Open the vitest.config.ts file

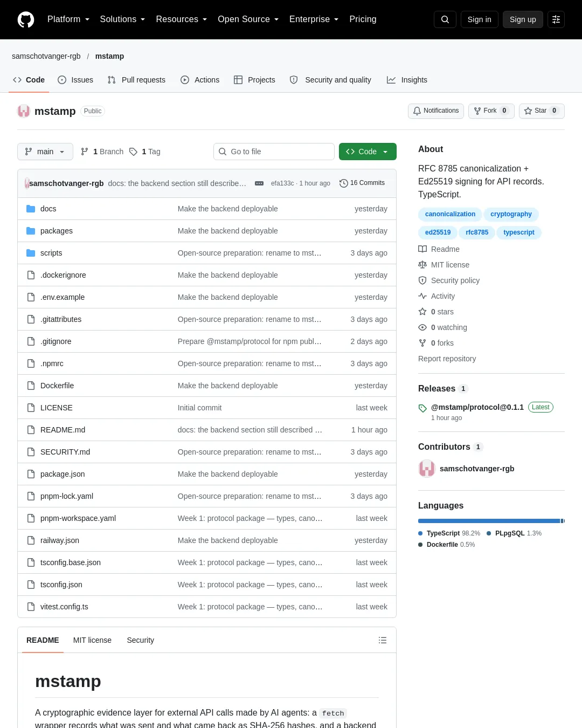(64, 607)
